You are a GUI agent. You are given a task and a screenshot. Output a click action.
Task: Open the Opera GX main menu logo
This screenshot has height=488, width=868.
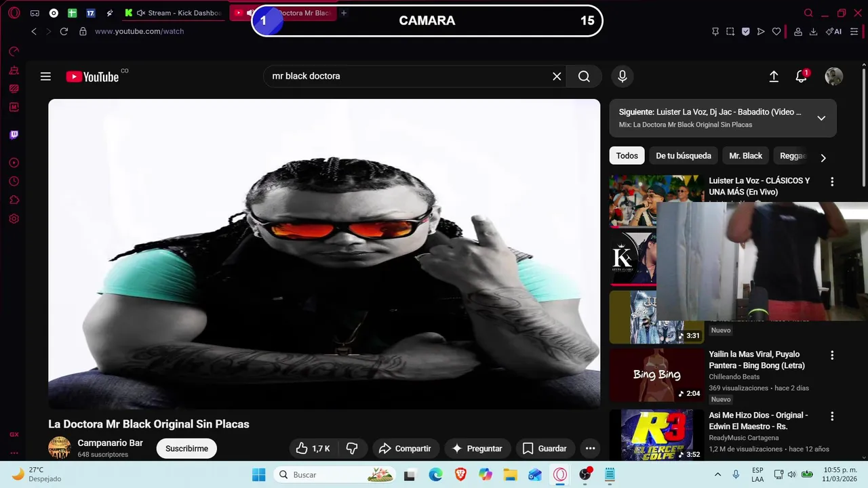(x=14, y=13)
